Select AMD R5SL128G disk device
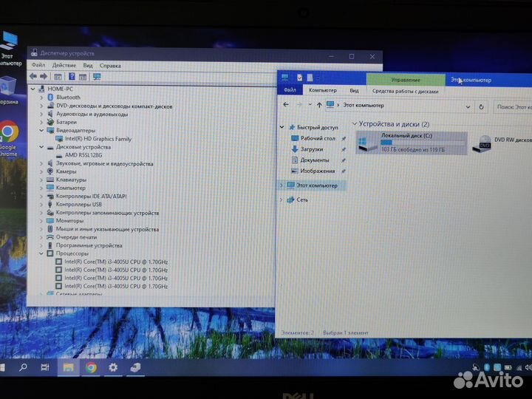The image size is (532, 399). click(83, 155)
